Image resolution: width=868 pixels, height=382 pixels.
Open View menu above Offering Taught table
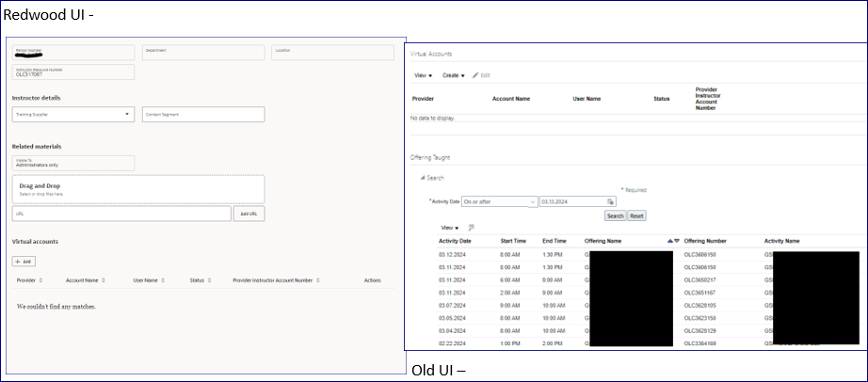[449, 228]
